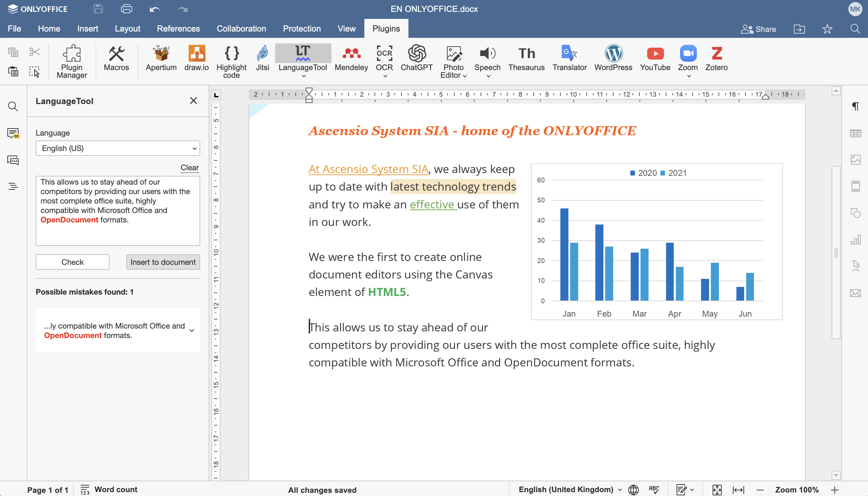Open Comments panel in left sidebar
Screen dimensions: 868x496
pyautogui.click(x=13, y=133)
